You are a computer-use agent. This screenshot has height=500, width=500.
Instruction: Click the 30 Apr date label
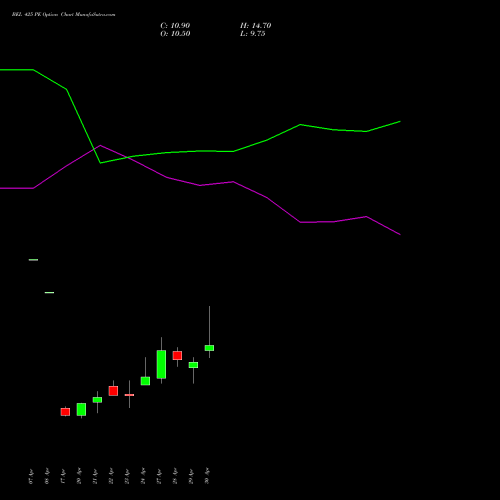coord(207,476)
